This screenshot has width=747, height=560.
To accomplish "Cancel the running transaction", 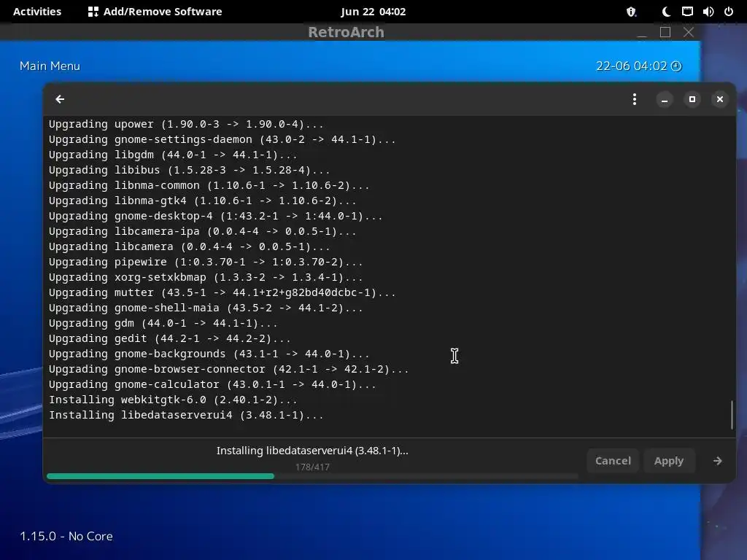I will 613,461.
